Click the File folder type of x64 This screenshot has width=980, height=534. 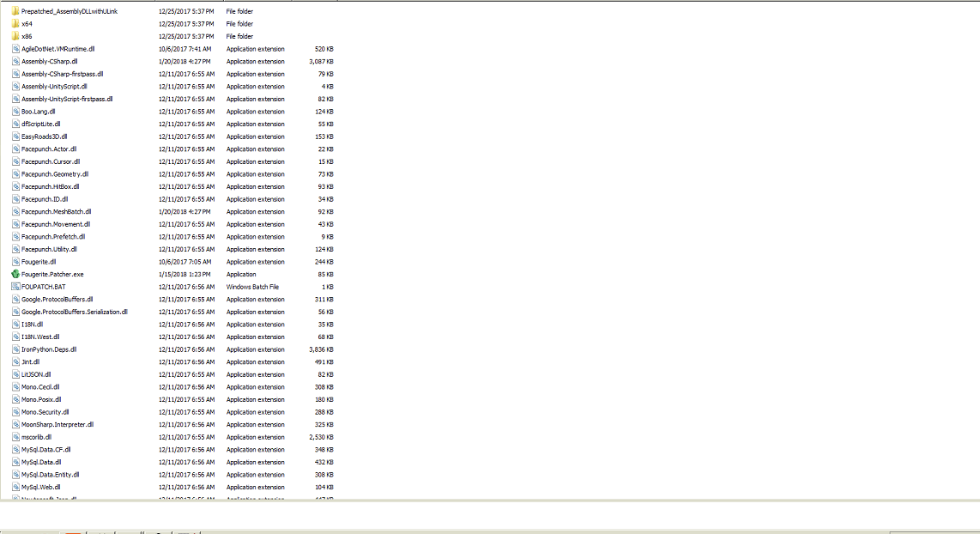pos(239,24)
